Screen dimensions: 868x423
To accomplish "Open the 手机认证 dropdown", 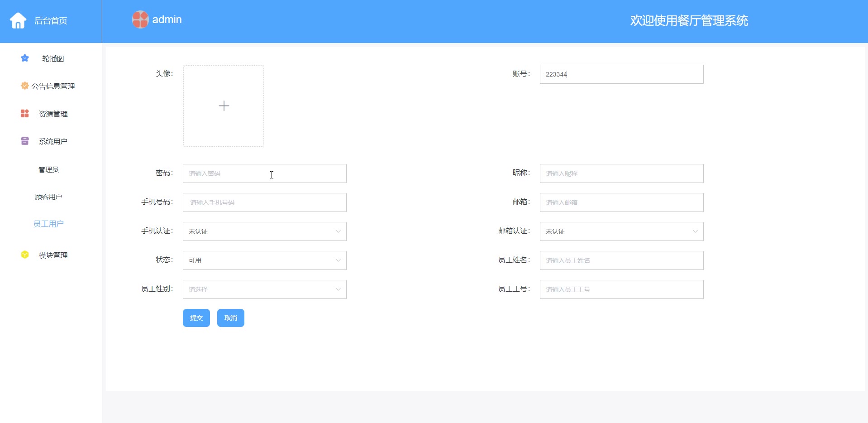I will pyautogui.click(x=265, y=231).
